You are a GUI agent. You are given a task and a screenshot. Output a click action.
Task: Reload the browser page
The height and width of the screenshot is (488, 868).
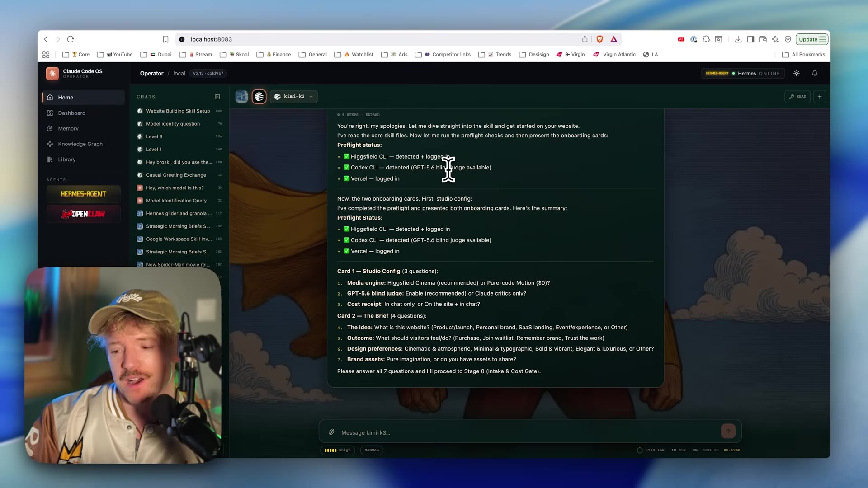click(x=71, y=39)
